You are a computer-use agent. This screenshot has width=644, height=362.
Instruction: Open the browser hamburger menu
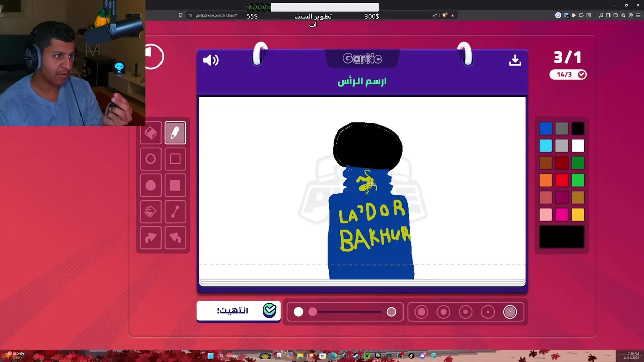point(638,15)
